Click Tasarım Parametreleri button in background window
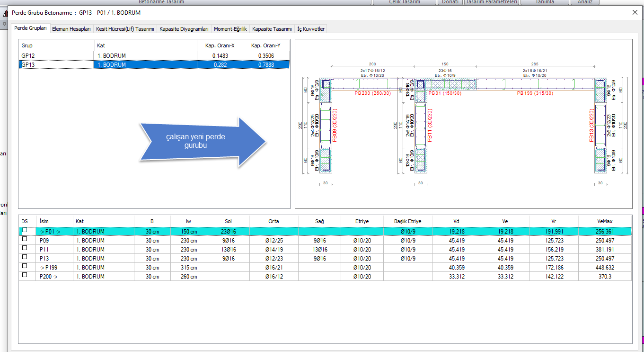Screen dimensions: 644x352 click(x=492, y=2)
